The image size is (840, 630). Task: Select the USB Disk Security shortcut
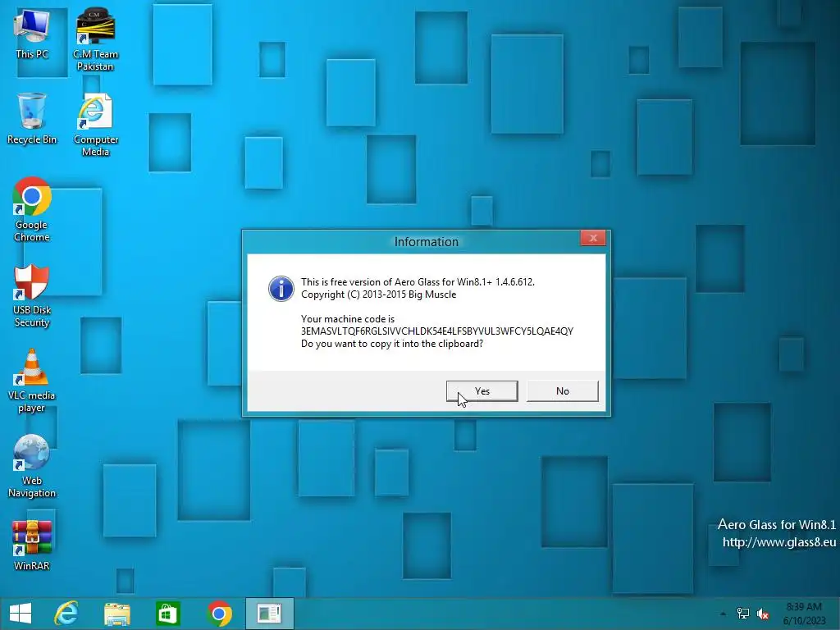(x=32, y=295)
